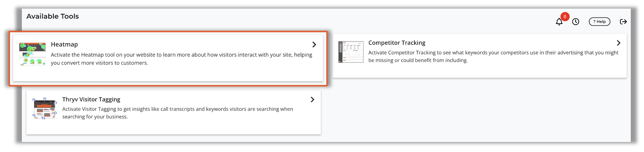This screenshot has width=644, height=152.
Task: Select the highlighted Heatmap card
Action: click(x=168, y=58)
